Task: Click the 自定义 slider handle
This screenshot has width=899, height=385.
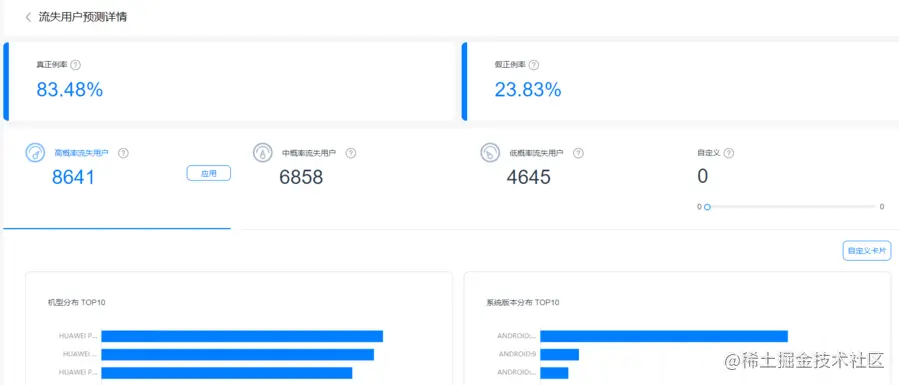Action: pos(707,207)
